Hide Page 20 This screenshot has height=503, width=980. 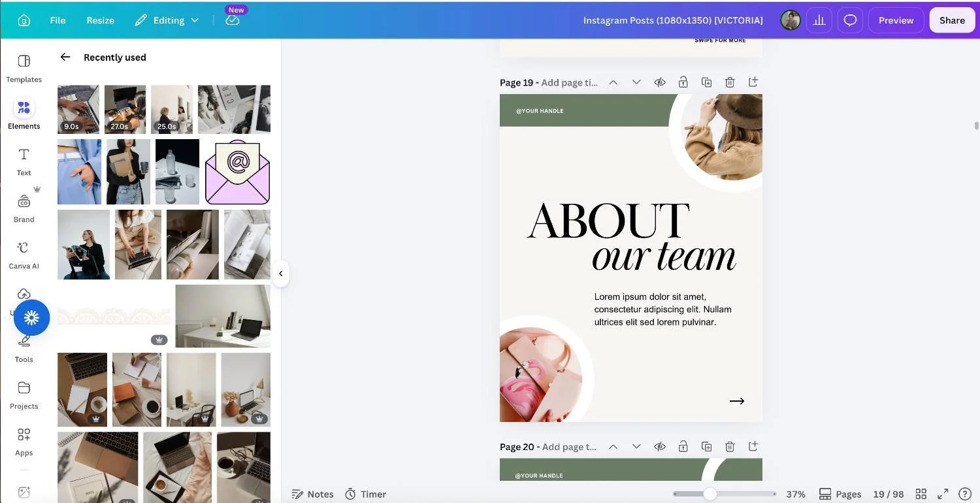click(x=660, y=447)
